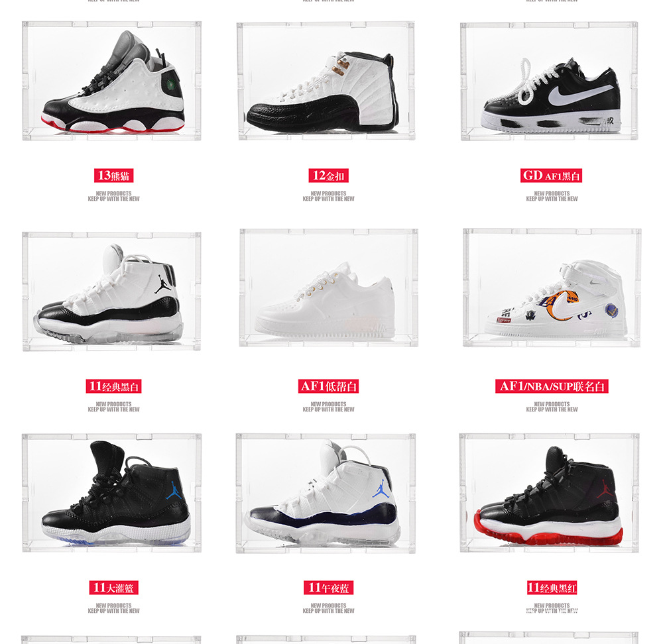Click the red AF1/NBA/SUP联名白 label
Screen dimensions: 663x644
(552, 386)
